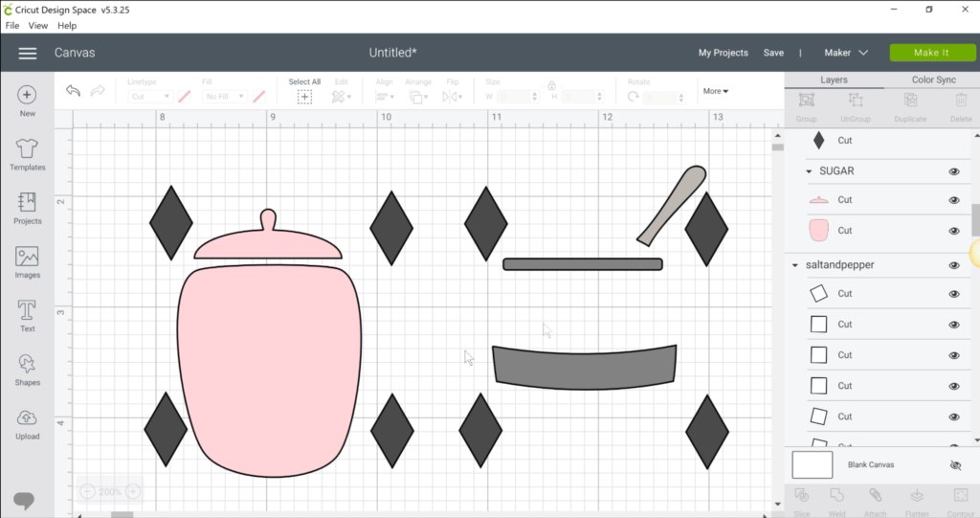Screen dimensions: 980x518
Task: Open the feedback chat bubble
Action: (24, 500)
